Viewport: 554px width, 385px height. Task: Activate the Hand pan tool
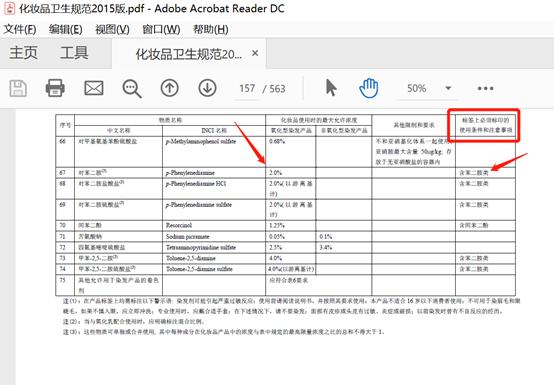369,88
